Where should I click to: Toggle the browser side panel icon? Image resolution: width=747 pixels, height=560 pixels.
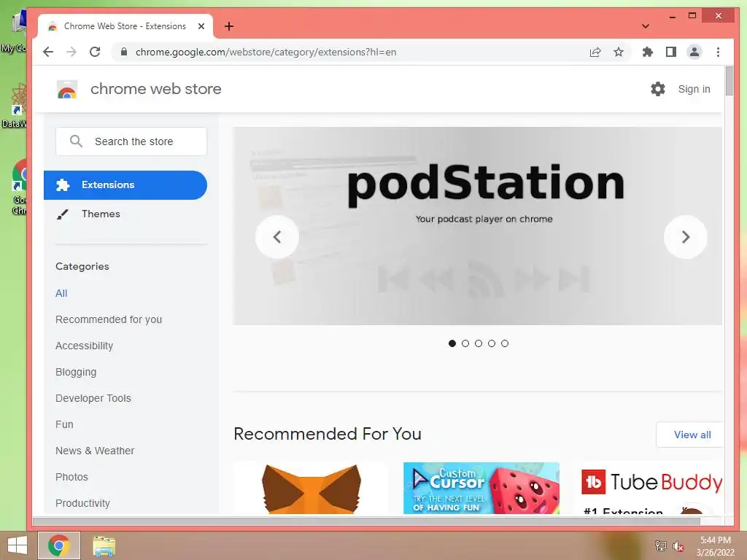[x=671, y=52]
